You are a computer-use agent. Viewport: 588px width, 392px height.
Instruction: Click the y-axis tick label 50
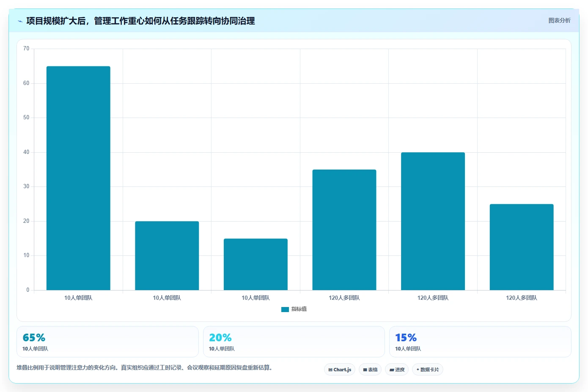26,118
